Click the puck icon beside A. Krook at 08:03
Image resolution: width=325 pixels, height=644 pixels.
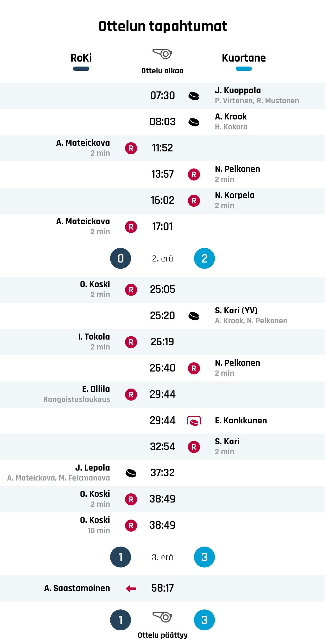[x=194, y=122]
